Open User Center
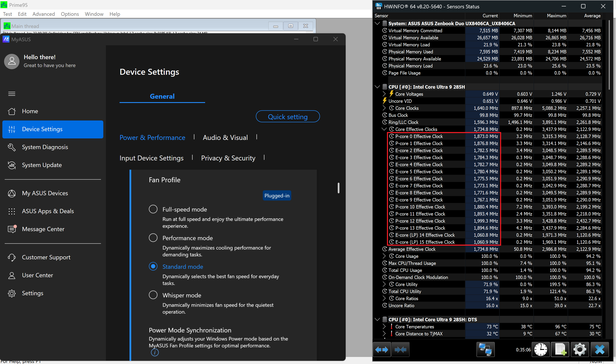616x364 pixels. [37, 275]
